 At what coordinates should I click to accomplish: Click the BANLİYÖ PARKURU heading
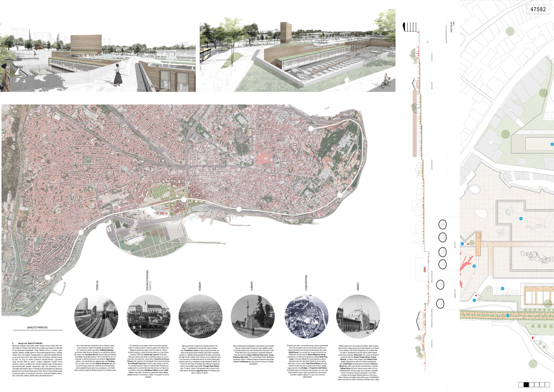point(37,327)
